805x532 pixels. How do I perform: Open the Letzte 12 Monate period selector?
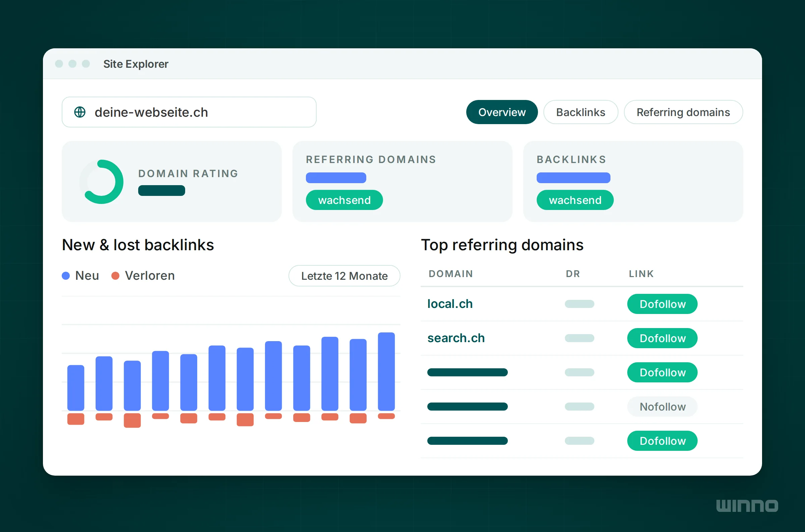pyautogui.click(x=344, y=276)
